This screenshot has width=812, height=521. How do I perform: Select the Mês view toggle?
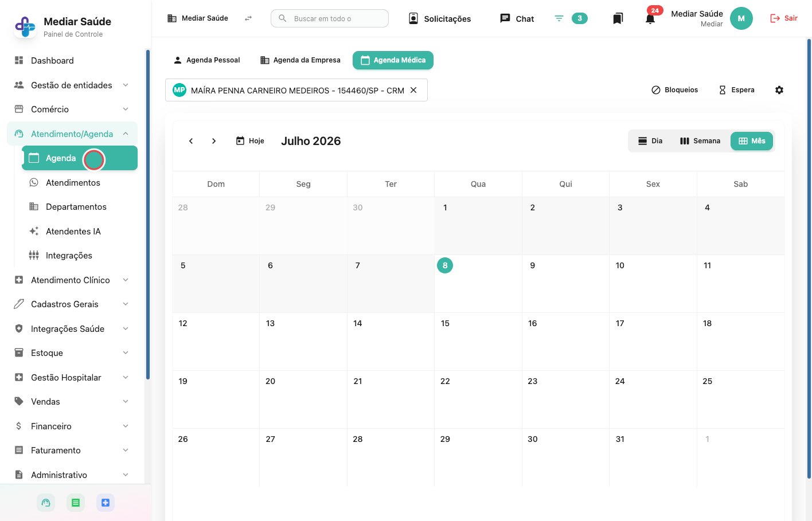[x=752, y=141]
